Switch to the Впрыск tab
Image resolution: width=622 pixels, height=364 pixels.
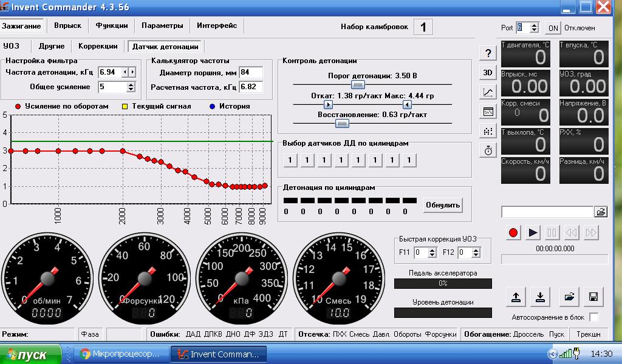pyautogui.click(x=68, y=25)
